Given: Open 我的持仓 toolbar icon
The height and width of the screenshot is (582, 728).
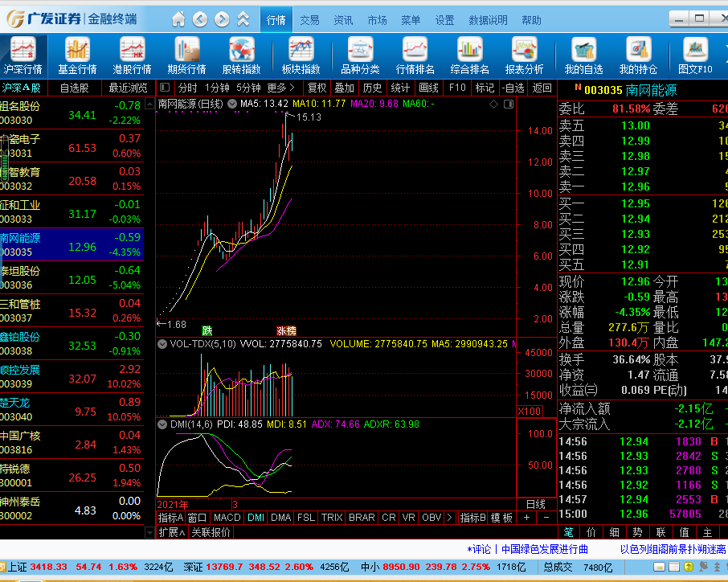Looking at the screenshot, I should coord(638,56).
